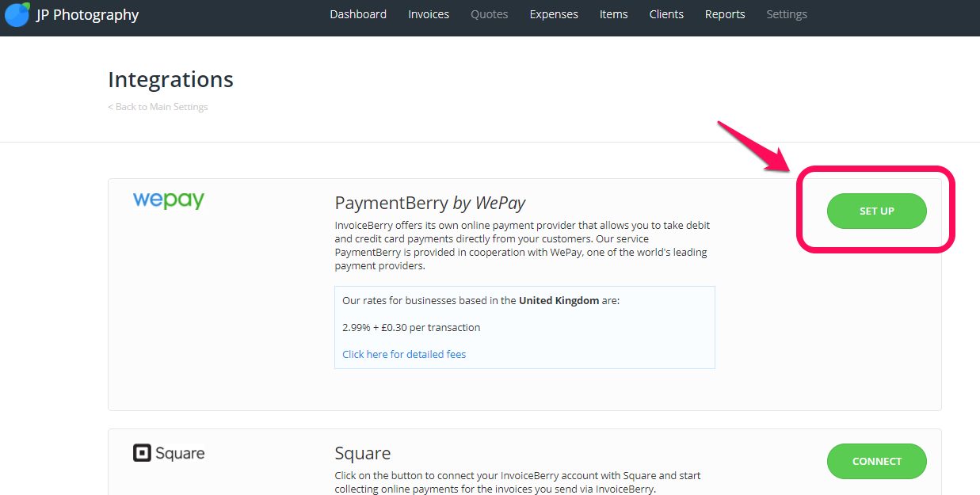This screenshot has width=980, height=495.
Task: Click the Square integration heading
Action: tap(363, 453)
